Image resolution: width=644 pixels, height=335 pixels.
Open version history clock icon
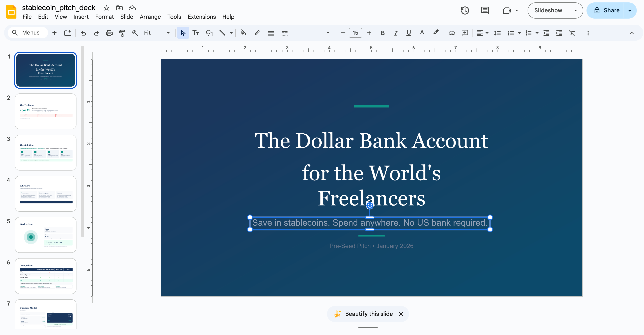coord(465,10)
